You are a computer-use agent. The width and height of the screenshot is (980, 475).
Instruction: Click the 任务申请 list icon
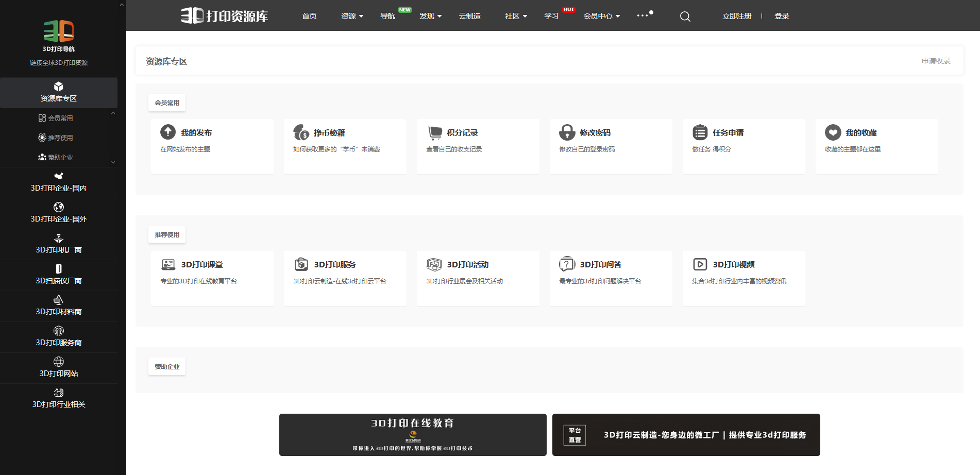pyautogui.click(x=700, y=132)
